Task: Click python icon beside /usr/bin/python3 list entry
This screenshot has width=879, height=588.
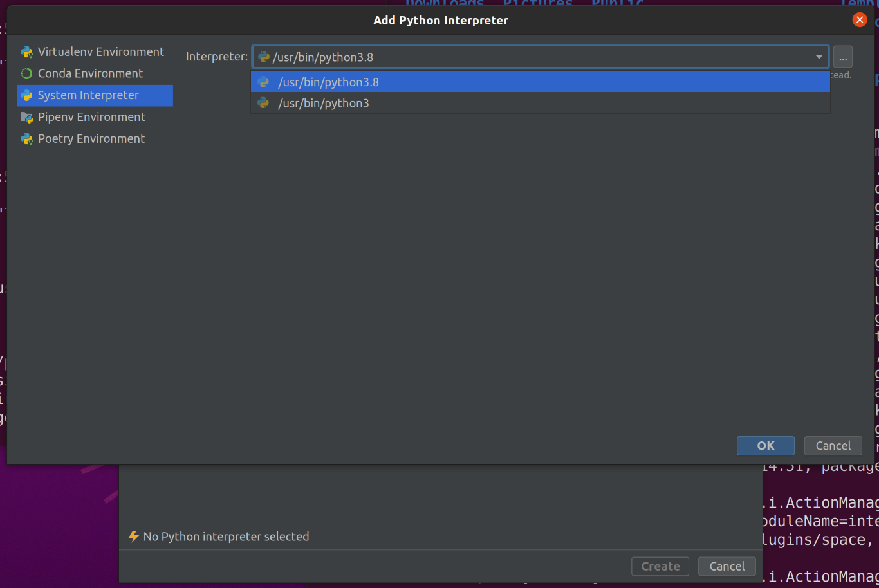Action: click(263, 103)
